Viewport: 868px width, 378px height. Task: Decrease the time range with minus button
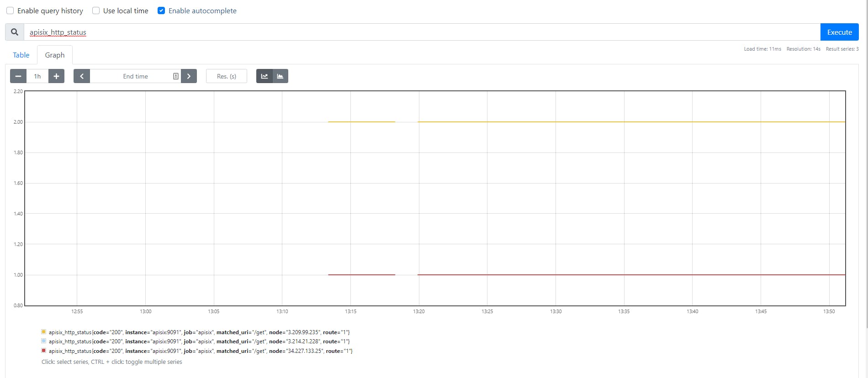(18, 76)
